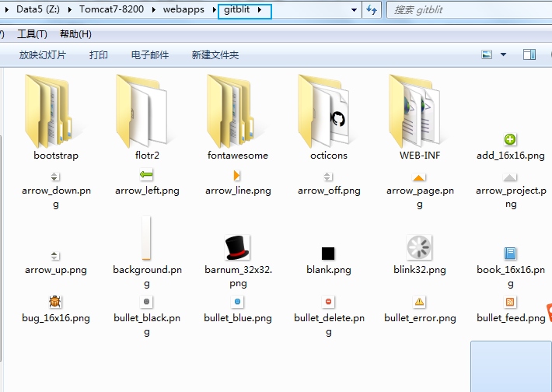Click the bootstrap folder name label

tap(56, 156)
